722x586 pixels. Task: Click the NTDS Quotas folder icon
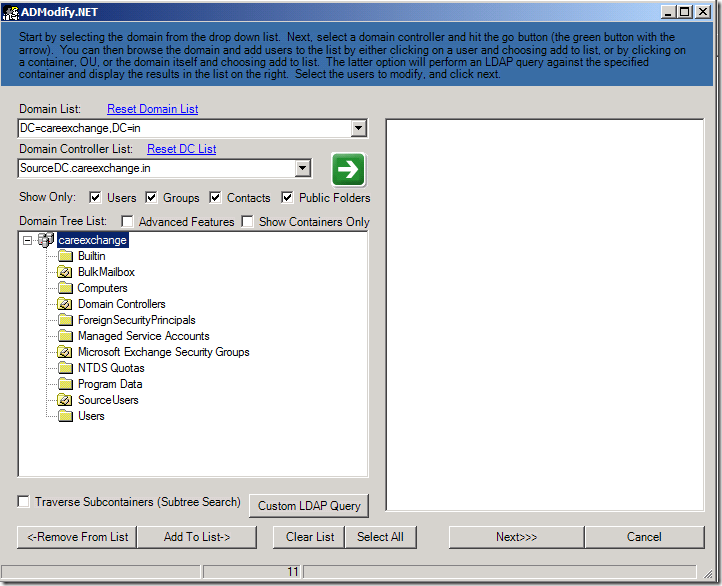click(x=65, y=368)
